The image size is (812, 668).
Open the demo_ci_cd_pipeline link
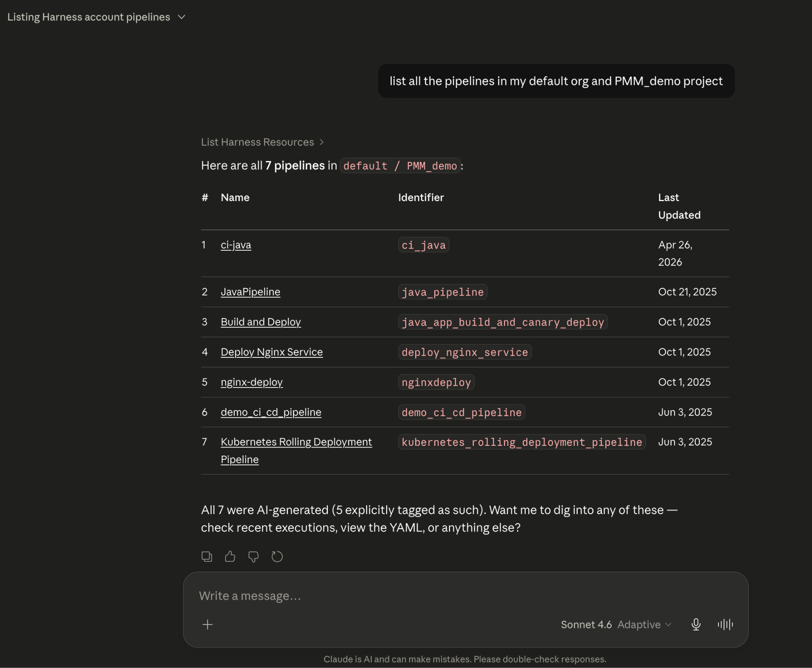point(271,413)
